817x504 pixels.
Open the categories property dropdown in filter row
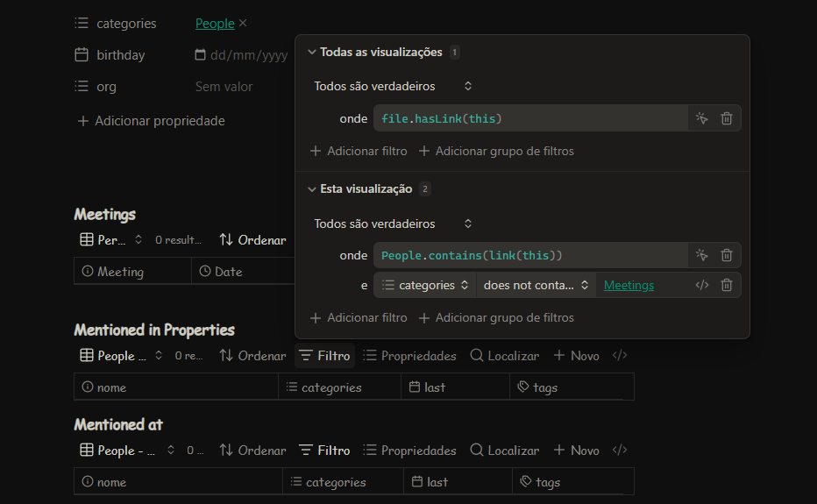(426, 285)
